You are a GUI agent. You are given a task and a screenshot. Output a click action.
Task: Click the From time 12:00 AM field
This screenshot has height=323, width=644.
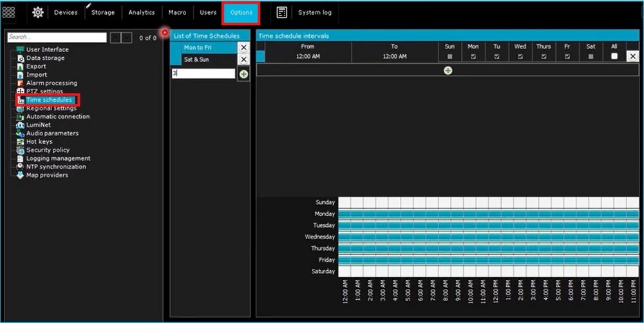[x=308, y=57]
